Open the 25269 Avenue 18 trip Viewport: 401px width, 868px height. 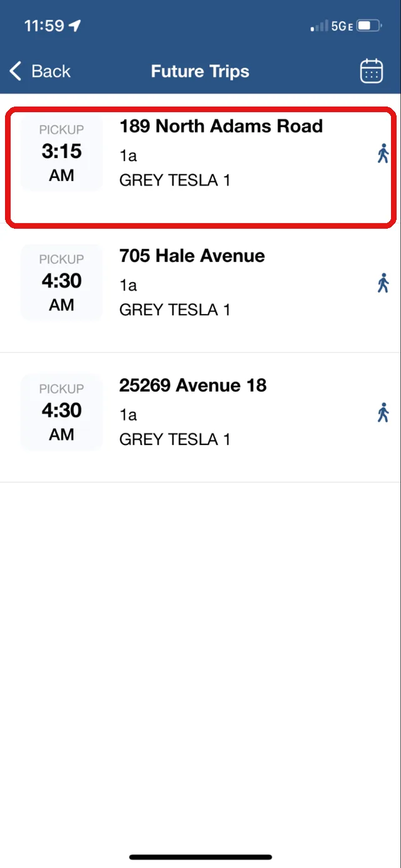coord(200,417)
